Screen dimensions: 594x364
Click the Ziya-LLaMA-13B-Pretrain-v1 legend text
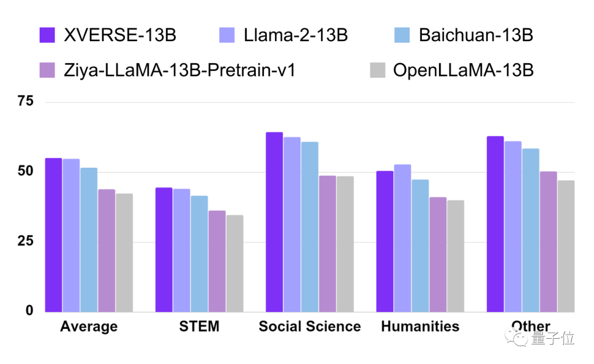tap(179, 70)
